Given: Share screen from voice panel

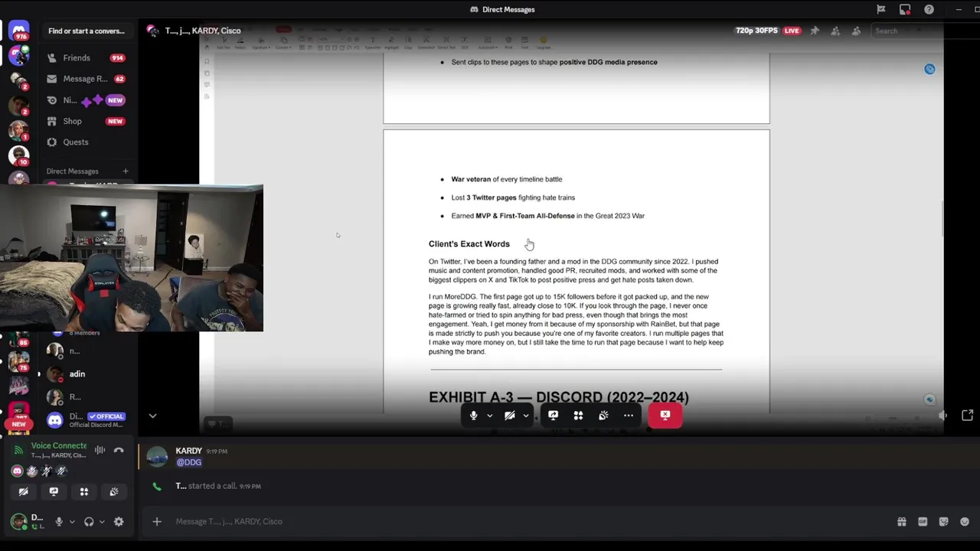Looking at the screenshot, I should pos(54,491).
